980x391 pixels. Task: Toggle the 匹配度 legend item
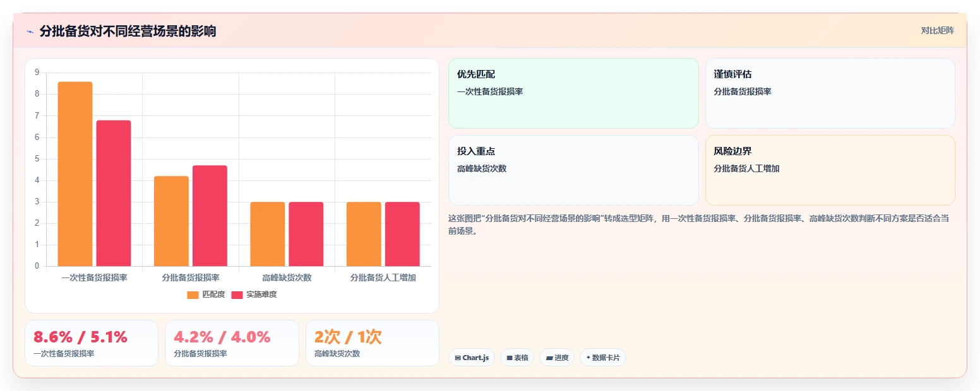[206, 295]
